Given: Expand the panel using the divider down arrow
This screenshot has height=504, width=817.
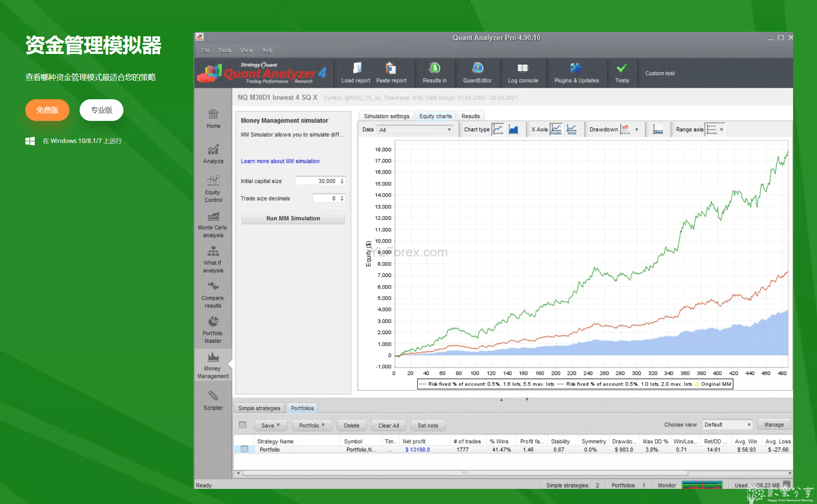Looking at the screenshot, I should pyautogui.click(x=527, y=399).
